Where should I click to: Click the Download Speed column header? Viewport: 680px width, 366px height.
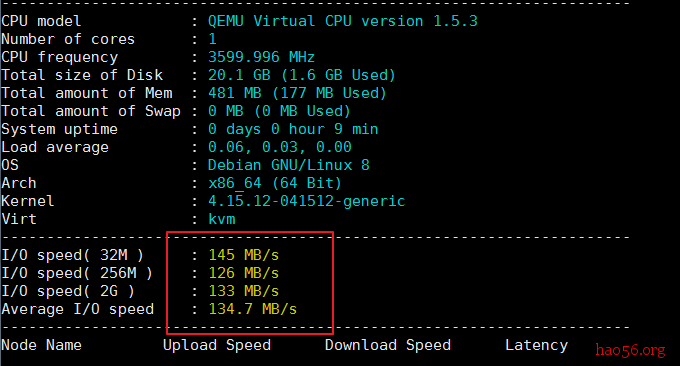[388, 345]
